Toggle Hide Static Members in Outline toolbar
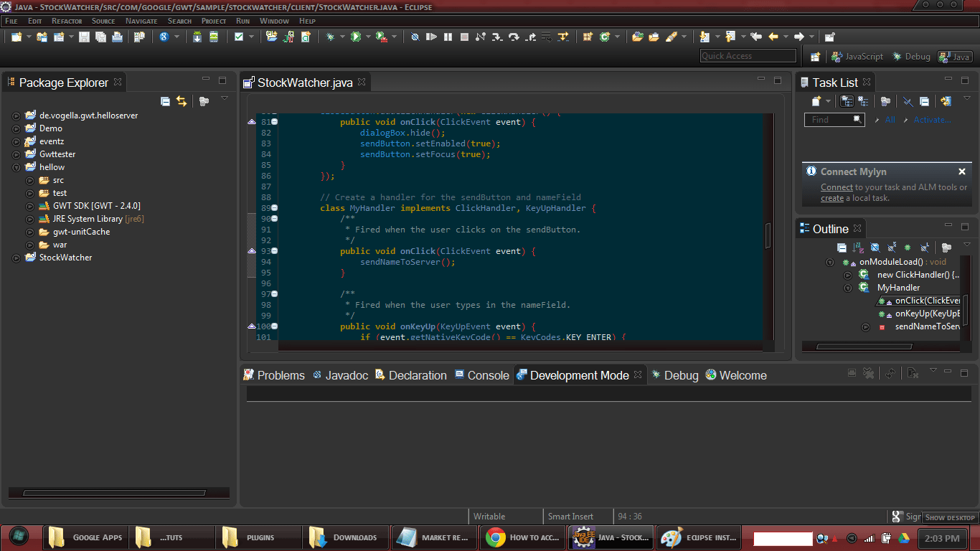The width and height of the screenshot is (980, 551). coord(891,248)
